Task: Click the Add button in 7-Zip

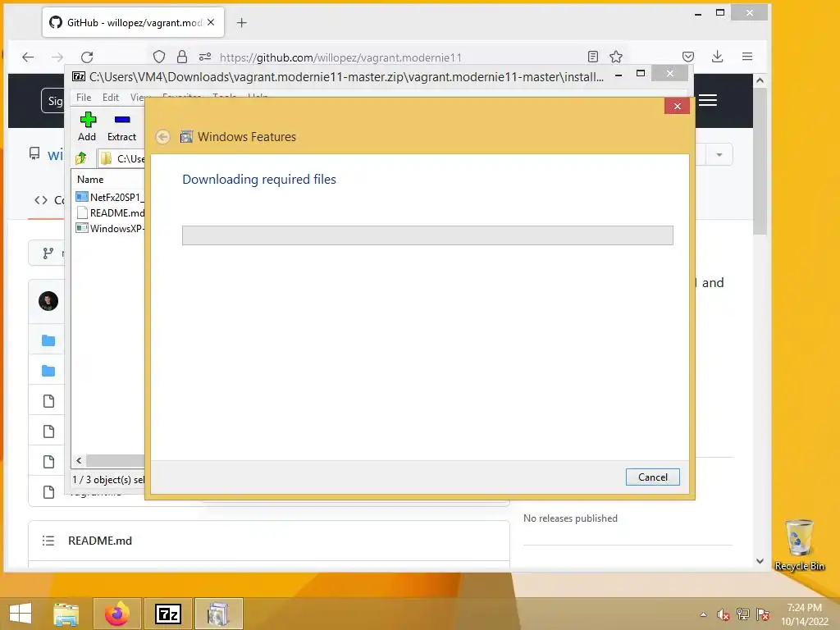Action: (87, 127)
